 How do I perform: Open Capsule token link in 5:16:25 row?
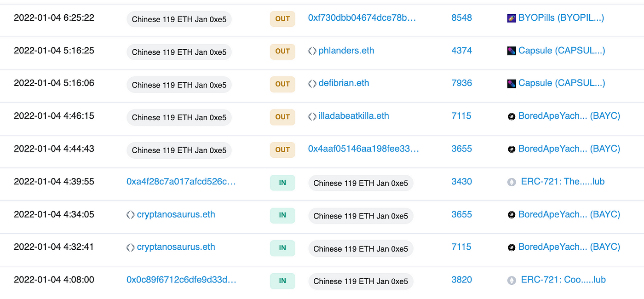point(562,51)
